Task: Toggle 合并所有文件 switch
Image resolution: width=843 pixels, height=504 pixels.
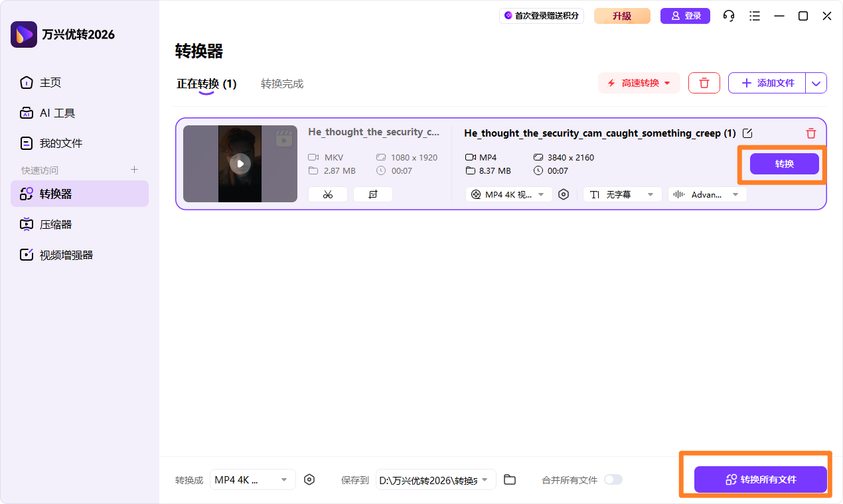Action: 613,479
